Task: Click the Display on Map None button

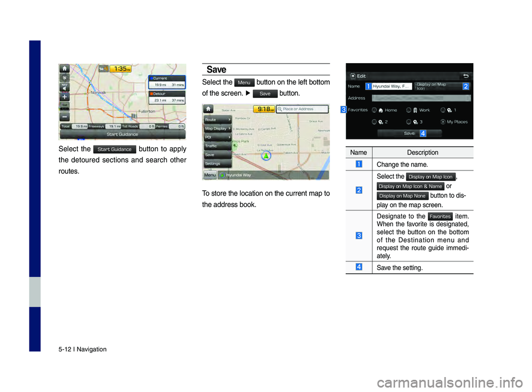Action: (402, 196)
